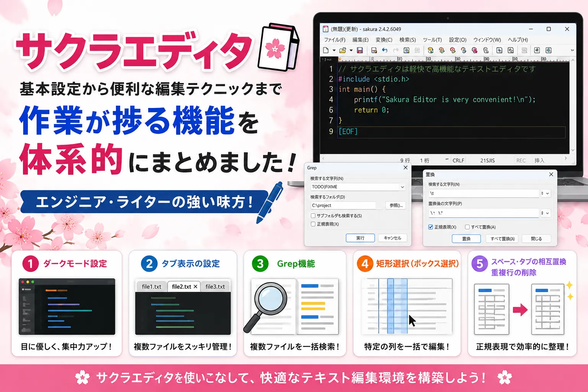
Task: Tick the すべて置換(A) checkbox
Action: (467, 227)
